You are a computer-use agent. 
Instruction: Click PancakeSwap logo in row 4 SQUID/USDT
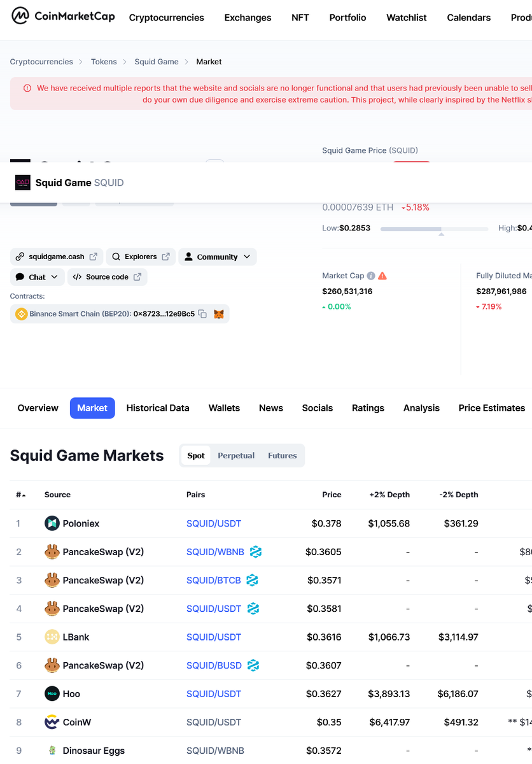[x=52, y=609]
